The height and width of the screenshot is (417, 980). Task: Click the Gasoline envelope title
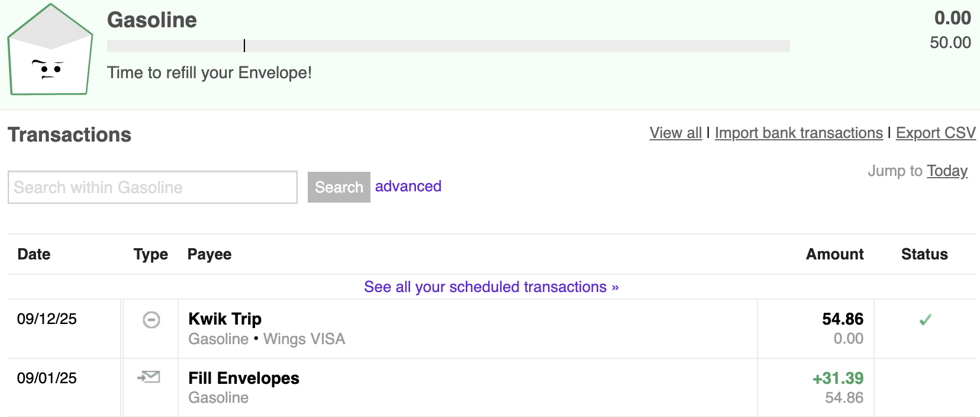pos(152,20)
